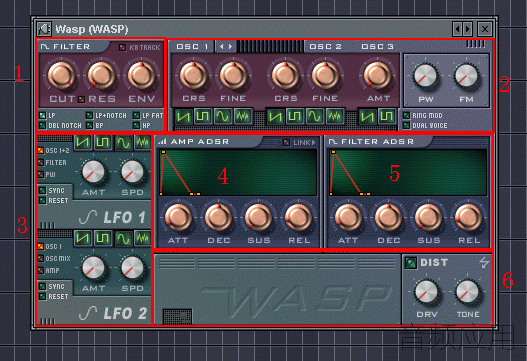The height and width of the screenshot is (361, 527).
Task: Turn on the DIST effect switch
Action: [x=411, y=263]
